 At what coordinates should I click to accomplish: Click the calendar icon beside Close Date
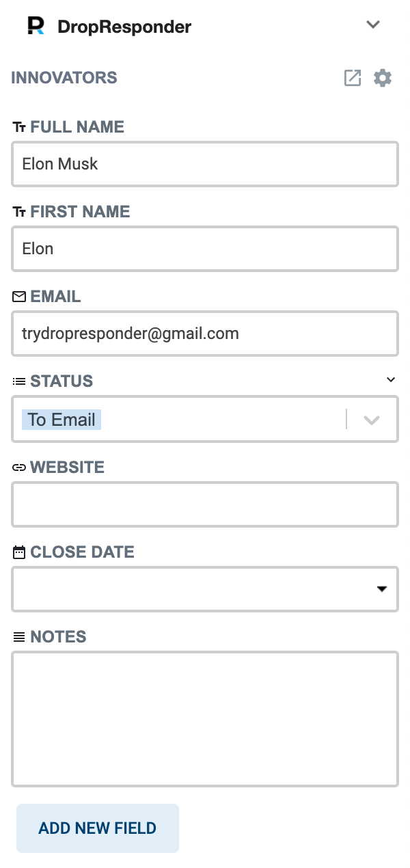click(19, 552)
